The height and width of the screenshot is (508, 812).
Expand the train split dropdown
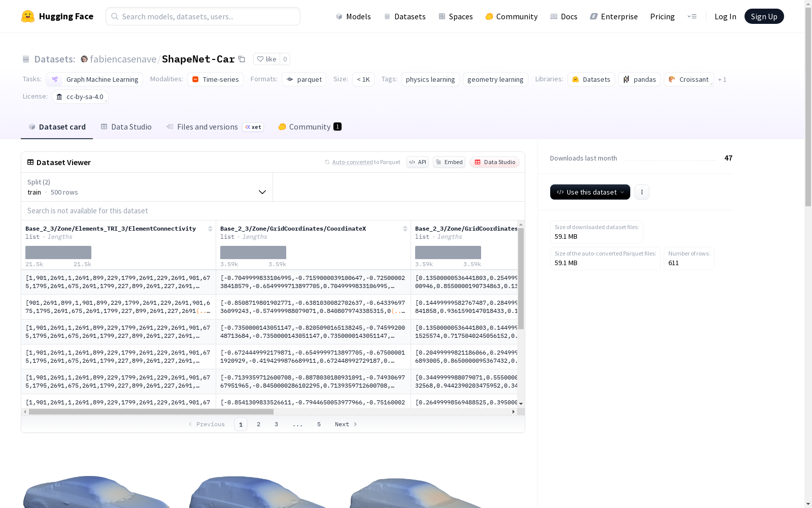tap(147, 187)
